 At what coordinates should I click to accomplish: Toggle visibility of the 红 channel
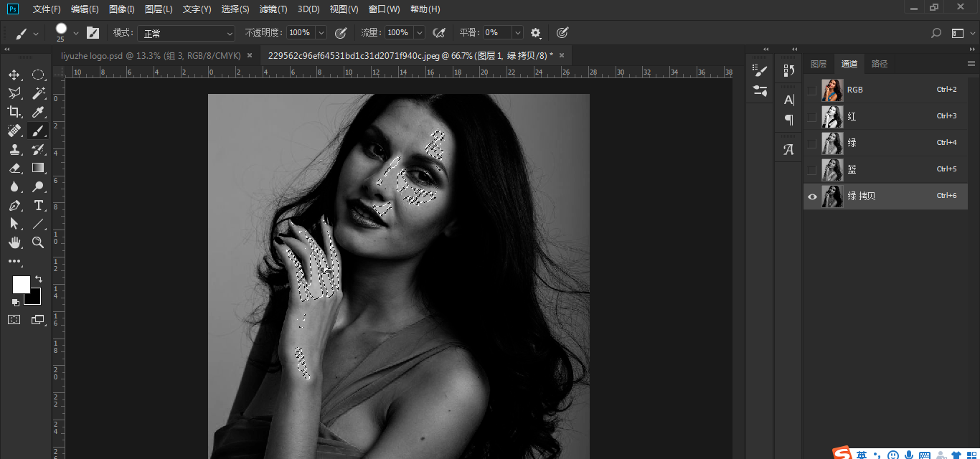click(812, 117)
